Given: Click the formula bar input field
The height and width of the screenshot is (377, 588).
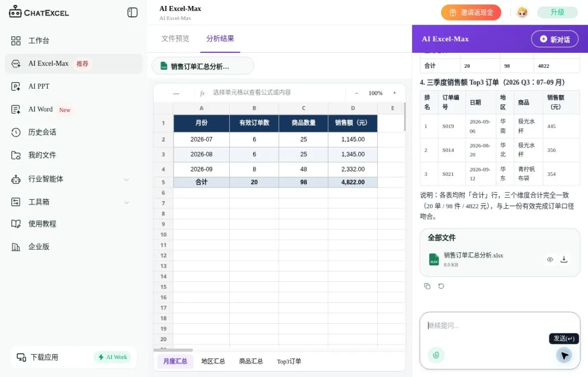Looking at the screenshot, I should pos(277,92).
